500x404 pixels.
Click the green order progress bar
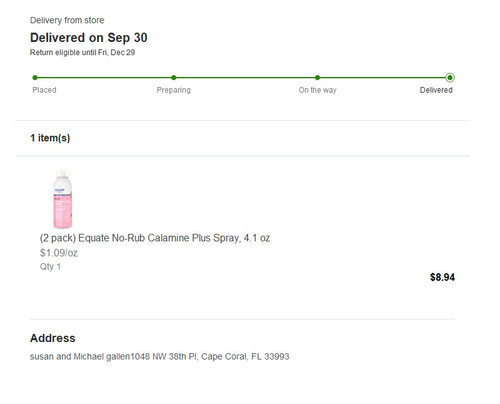pos(242,78)
